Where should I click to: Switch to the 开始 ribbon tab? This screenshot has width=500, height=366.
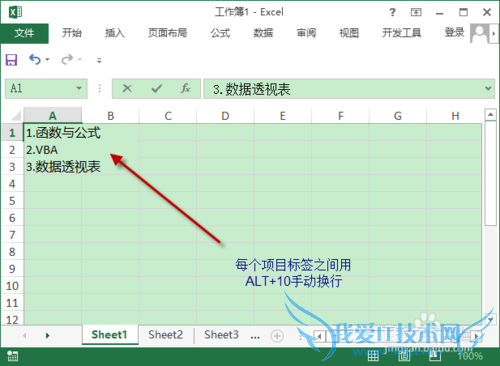(x=72, y=33)
